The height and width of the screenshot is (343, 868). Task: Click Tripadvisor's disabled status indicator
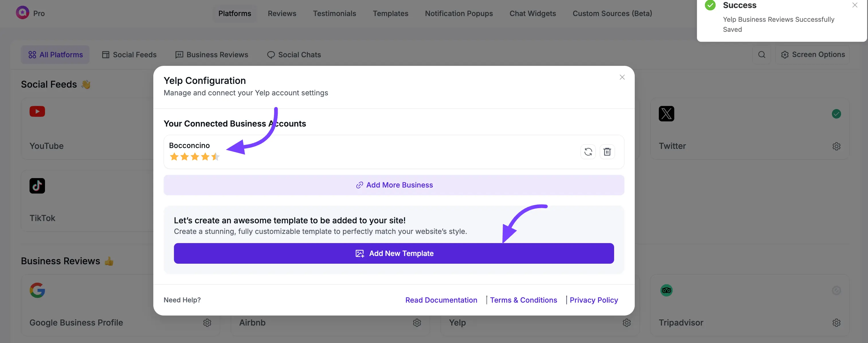coord(837,290)
